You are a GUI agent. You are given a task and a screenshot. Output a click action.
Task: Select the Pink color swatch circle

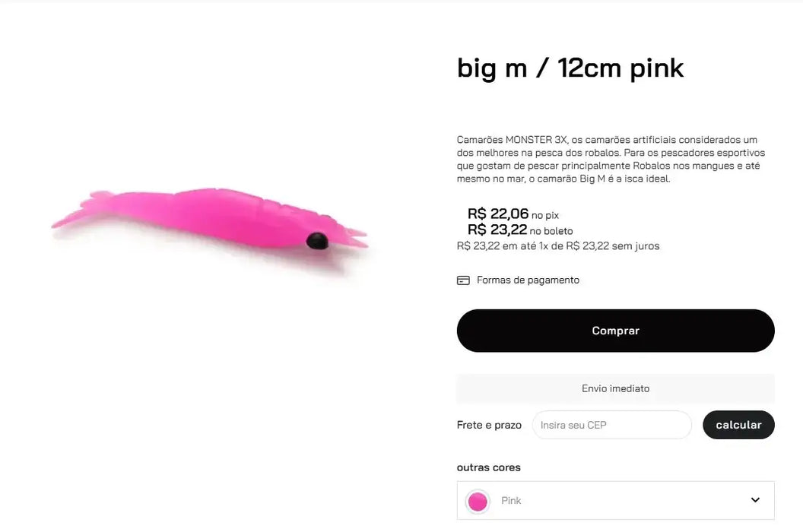pos(478,501)
